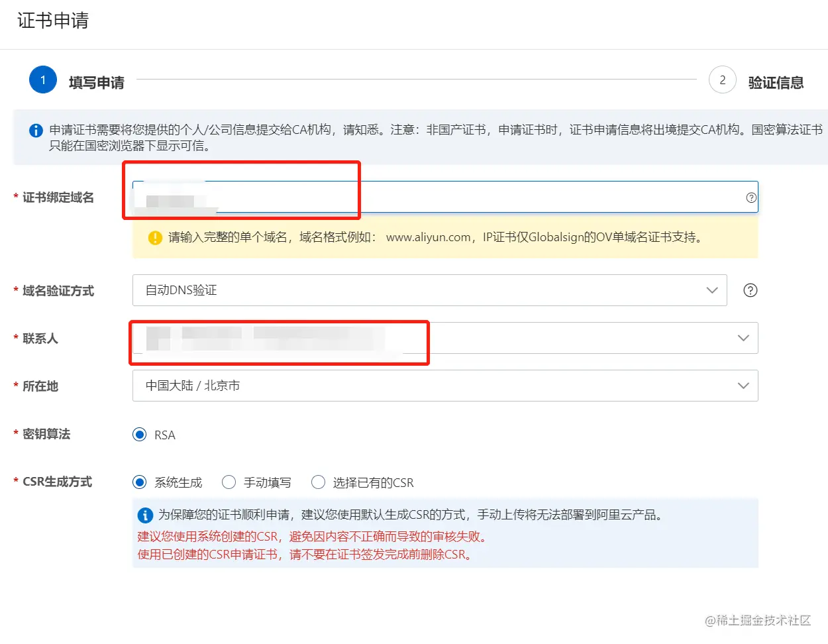
Task: Click the 验证信息 step label
Action: point(776,83)
